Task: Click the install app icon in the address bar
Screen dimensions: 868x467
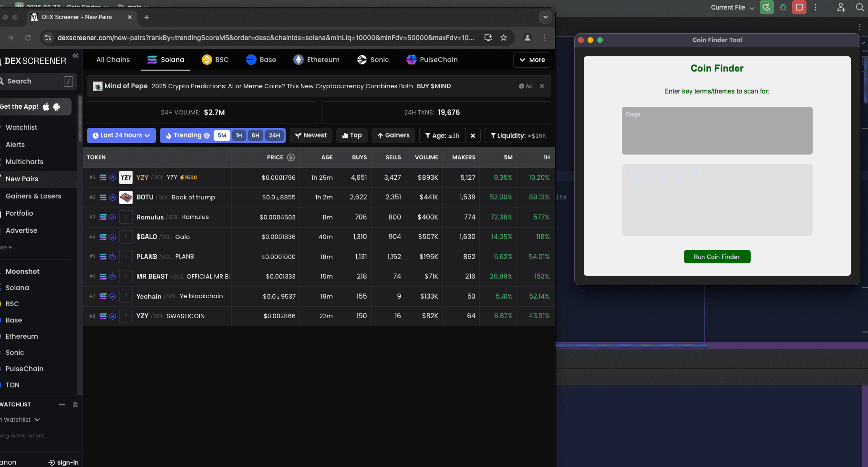Action: [x=488, y=38]
